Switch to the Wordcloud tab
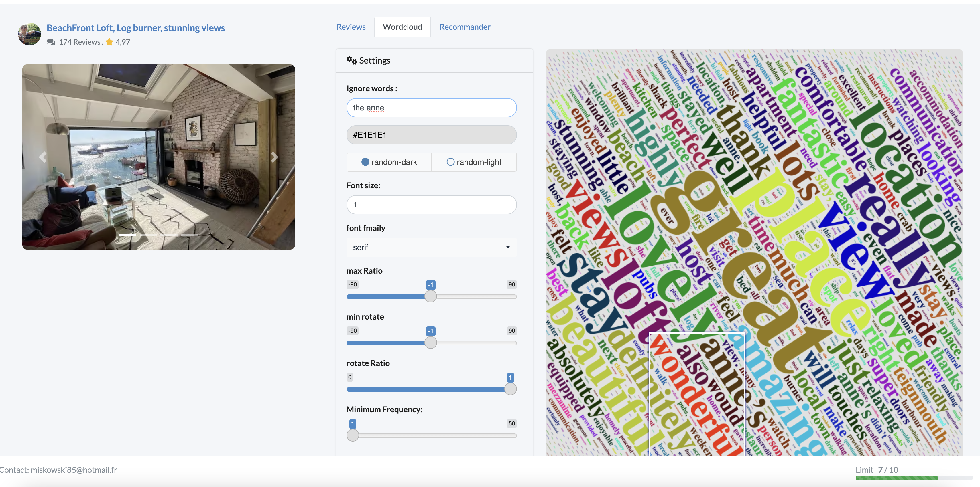This screenshot has height=487, width=980. (402, 27)
